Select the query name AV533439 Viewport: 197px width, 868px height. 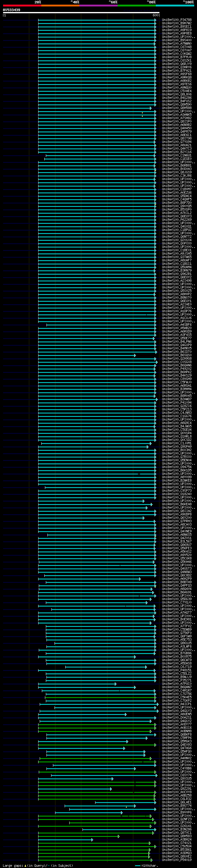(11, 10)
